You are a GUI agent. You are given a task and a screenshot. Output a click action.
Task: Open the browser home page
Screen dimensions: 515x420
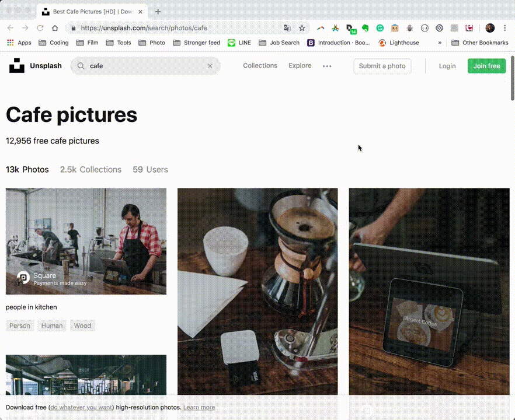[x=55, y=28]
